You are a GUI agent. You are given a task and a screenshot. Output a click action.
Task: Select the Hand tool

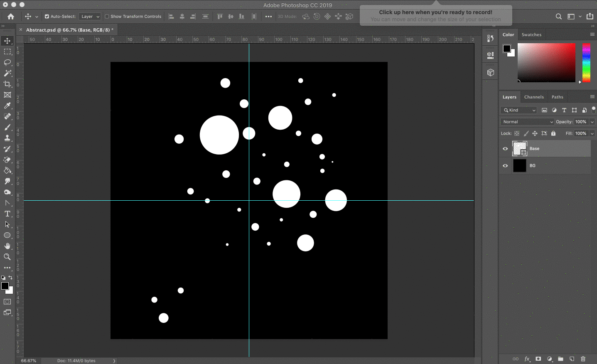(x=7, y=246)
